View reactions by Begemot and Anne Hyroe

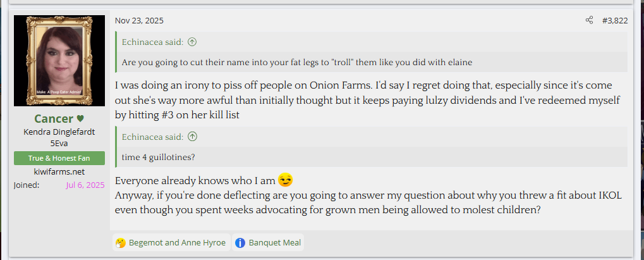click(177, 242)
